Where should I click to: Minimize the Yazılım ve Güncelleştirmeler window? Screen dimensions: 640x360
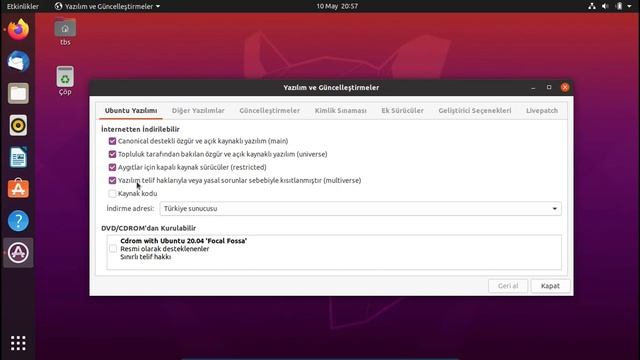533,87
